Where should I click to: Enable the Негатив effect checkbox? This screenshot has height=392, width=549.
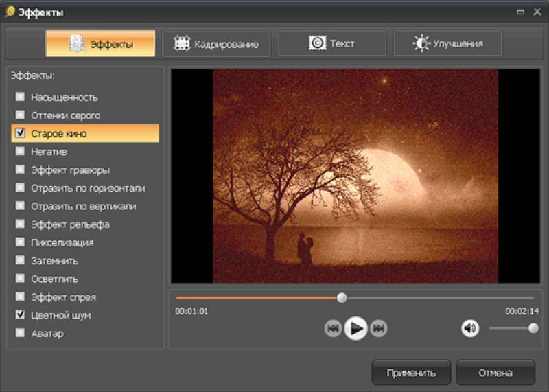tap(21, 151)
